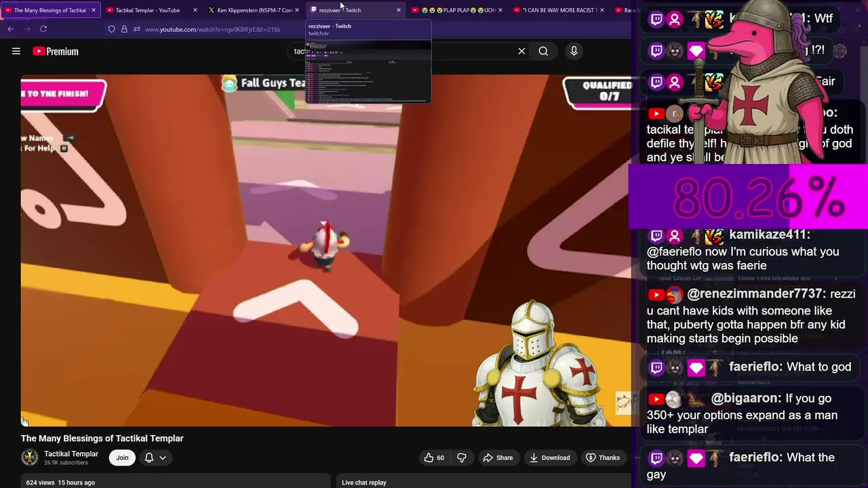The image size is (868, 488).
Task: Switch to the Ken Klippenstein X tab
Action: click(254, 10)
